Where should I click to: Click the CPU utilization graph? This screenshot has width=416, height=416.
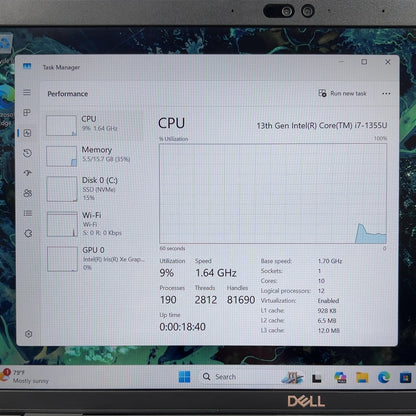tap(273, 194)
